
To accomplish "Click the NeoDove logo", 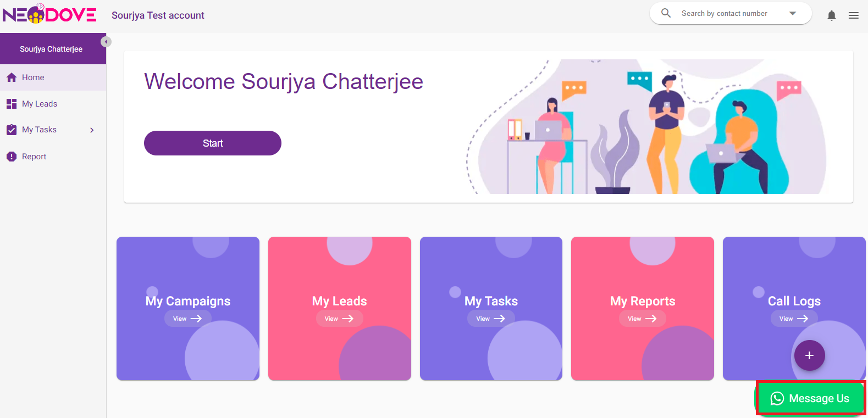I will point(49,14).
